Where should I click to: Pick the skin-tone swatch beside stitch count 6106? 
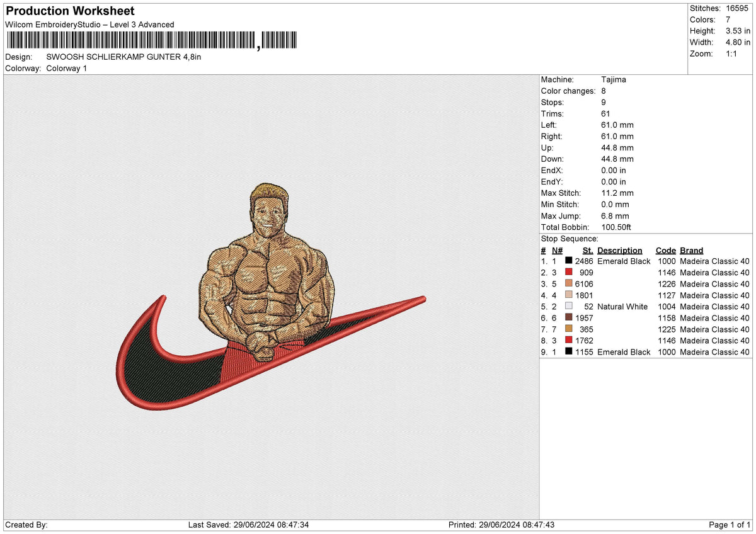(568, 284)
